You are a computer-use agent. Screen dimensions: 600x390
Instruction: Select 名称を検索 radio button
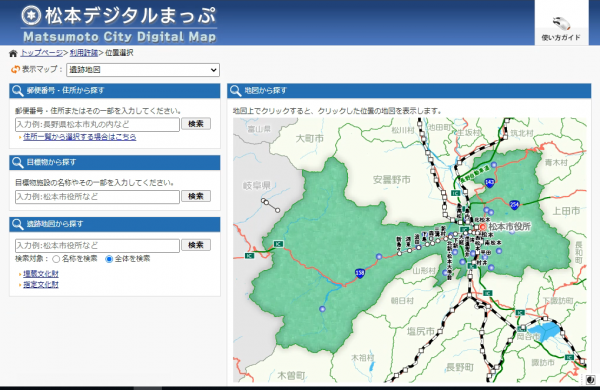pyautogui.click(x=56, y=259)
